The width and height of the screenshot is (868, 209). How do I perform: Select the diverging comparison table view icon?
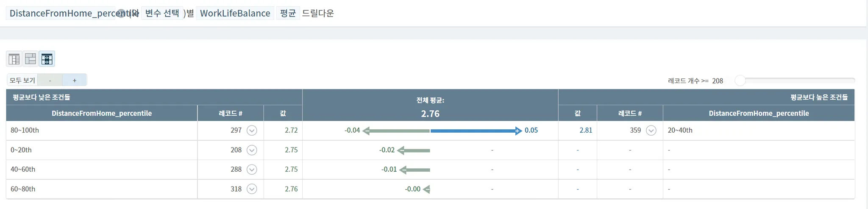click(47, 59)
